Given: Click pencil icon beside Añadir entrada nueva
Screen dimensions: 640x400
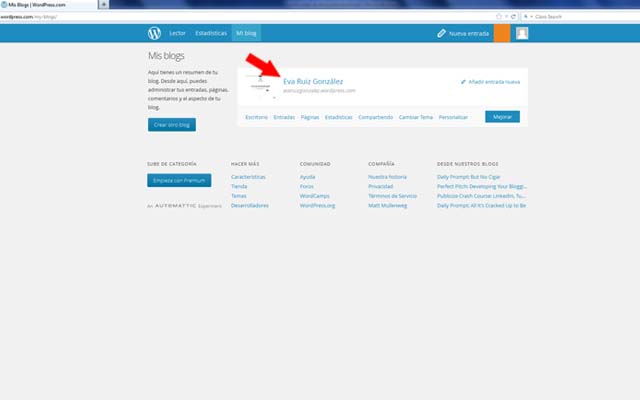Looking at the screenshot, I should coord(463,82).
